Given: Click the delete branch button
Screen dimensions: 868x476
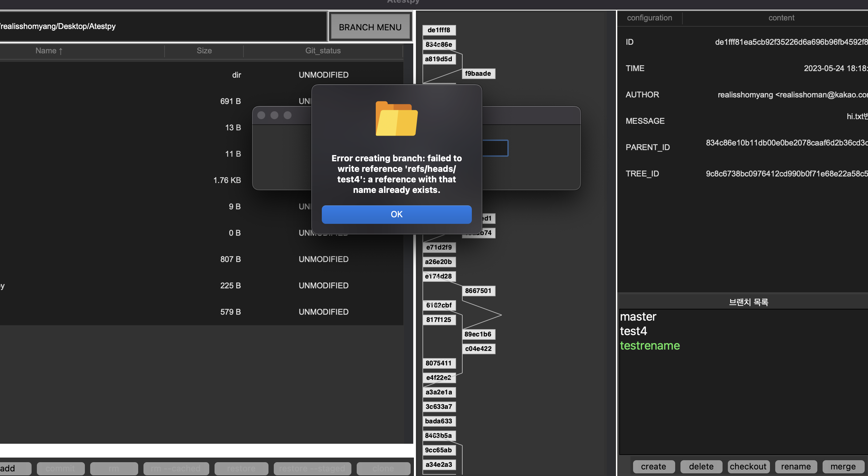Looking at the screenshot, I should pos(701,466).
